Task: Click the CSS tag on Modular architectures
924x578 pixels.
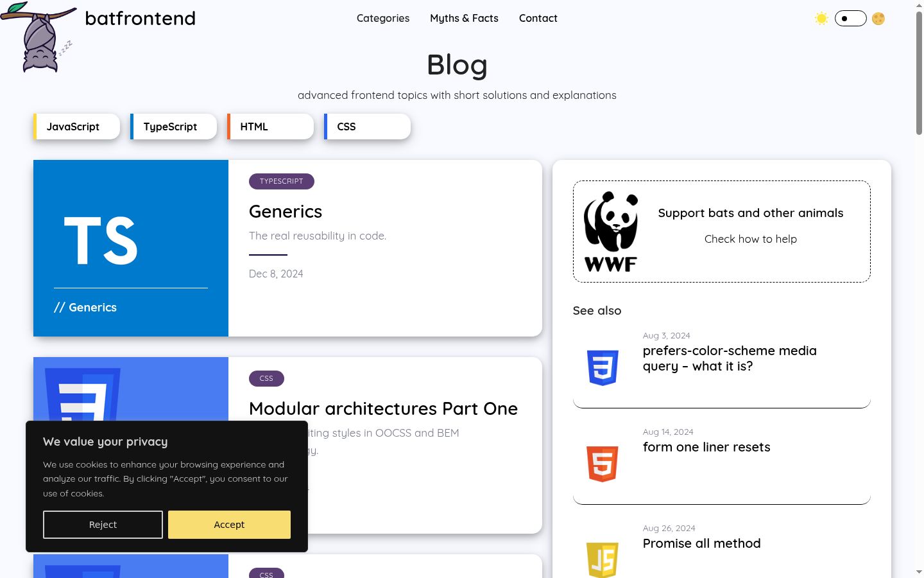Action: coord(266,378)
